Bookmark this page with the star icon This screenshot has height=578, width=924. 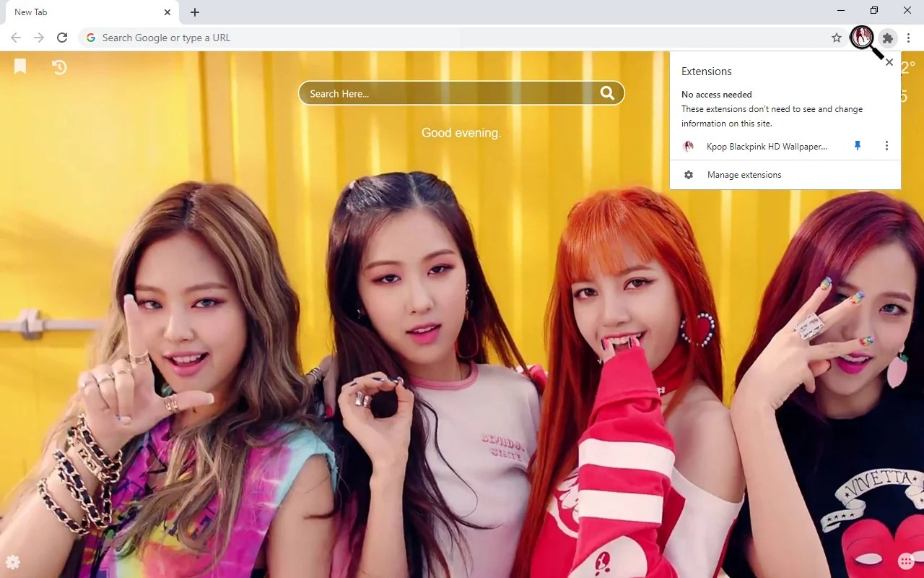[x=836, y=37]
